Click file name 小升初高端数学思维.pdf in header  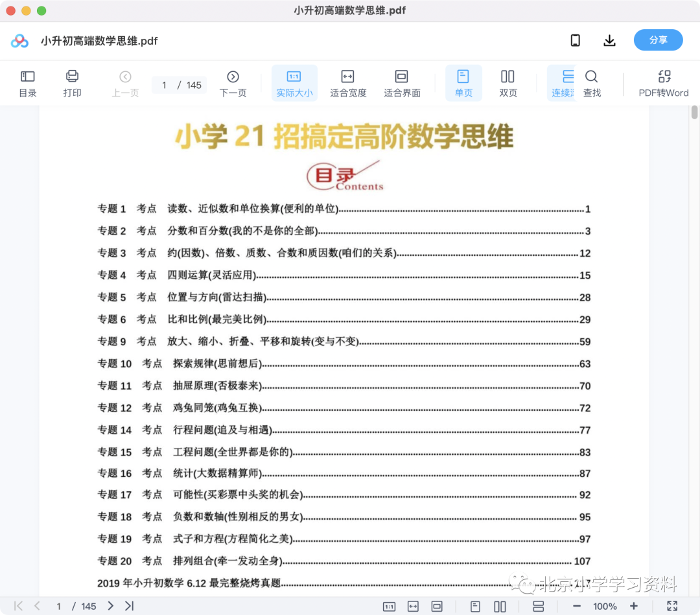pos(99,41)
